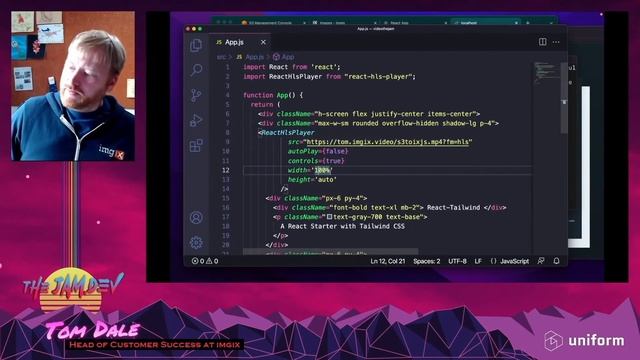Select the localhost browser tab behind
The width and height of the screenshot is (640, 360).
486,23
